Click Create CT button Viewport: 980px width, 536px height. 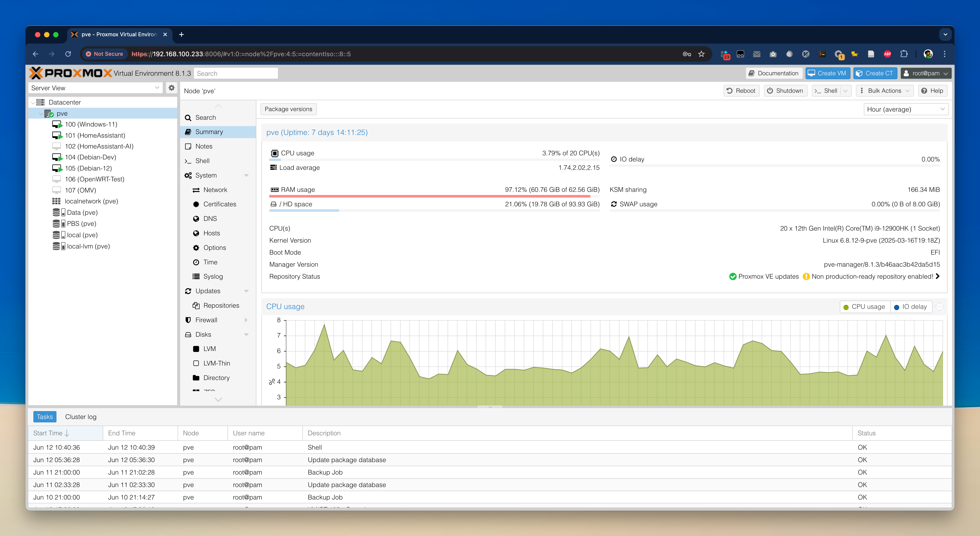pyautogui.click(x=875, y=73)
